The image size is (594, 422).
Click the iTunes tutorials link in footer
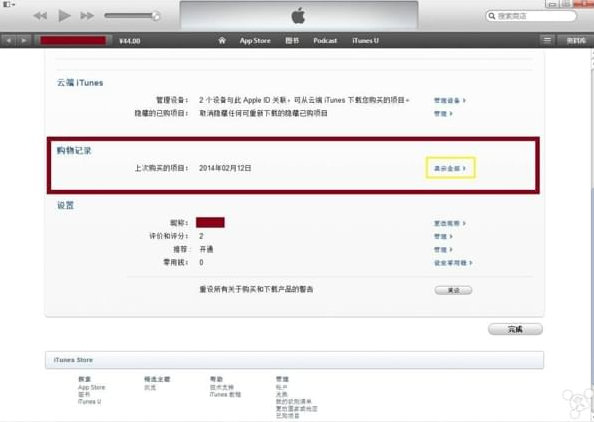coord(225,394)
